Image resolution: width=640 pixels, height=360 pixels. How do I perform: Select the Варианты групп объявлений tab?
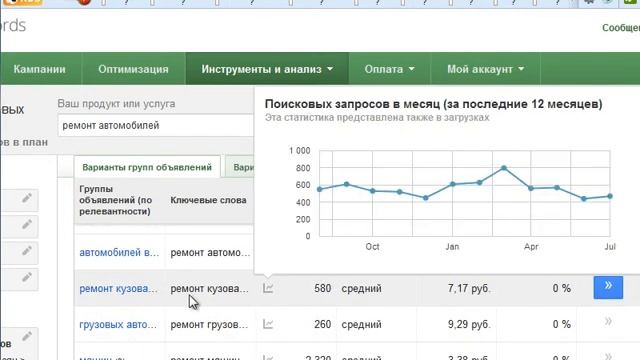[147, 167]
